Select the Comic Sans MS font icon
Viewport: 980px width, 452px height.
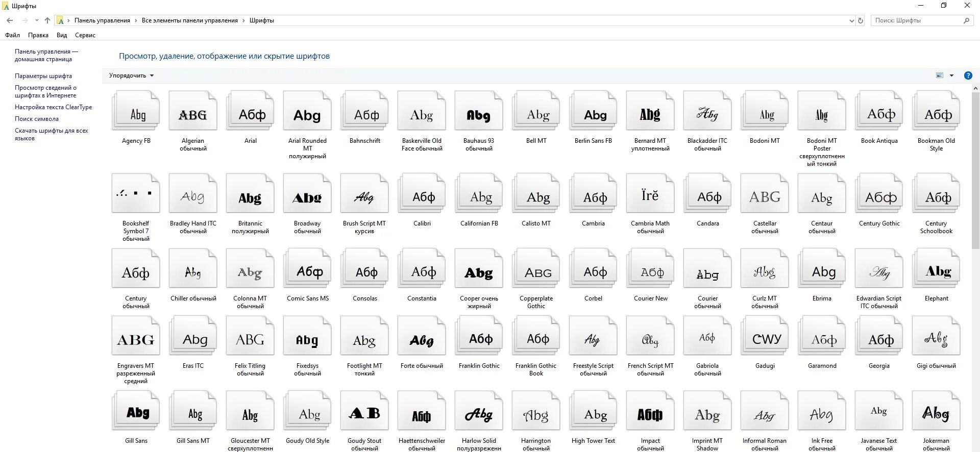pyautogui.click(x=307, y=268)
